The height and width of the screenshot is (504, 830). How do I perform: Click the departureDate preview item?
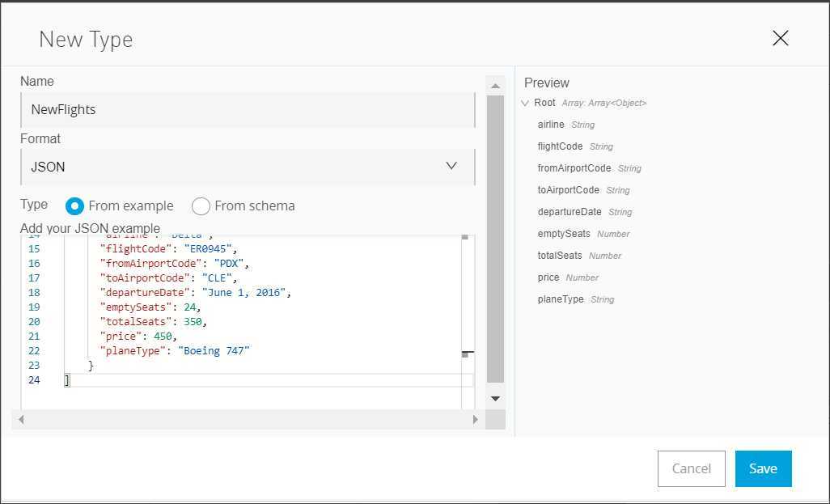click(x=570, y=212)
